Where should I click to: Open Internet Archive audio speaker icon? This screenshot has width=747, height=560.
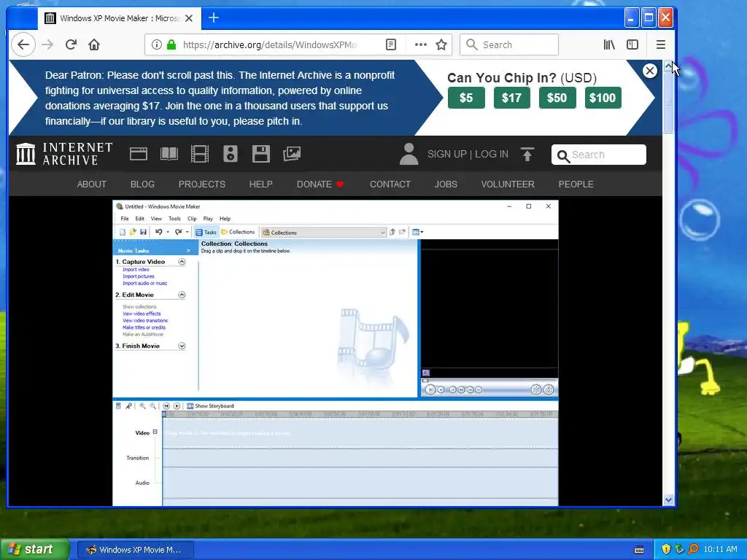coord(230,154)
